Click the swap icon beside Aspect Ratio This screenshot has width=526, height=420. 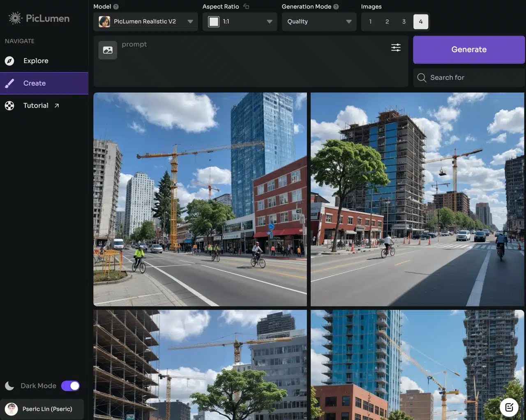tap(246, 7)
